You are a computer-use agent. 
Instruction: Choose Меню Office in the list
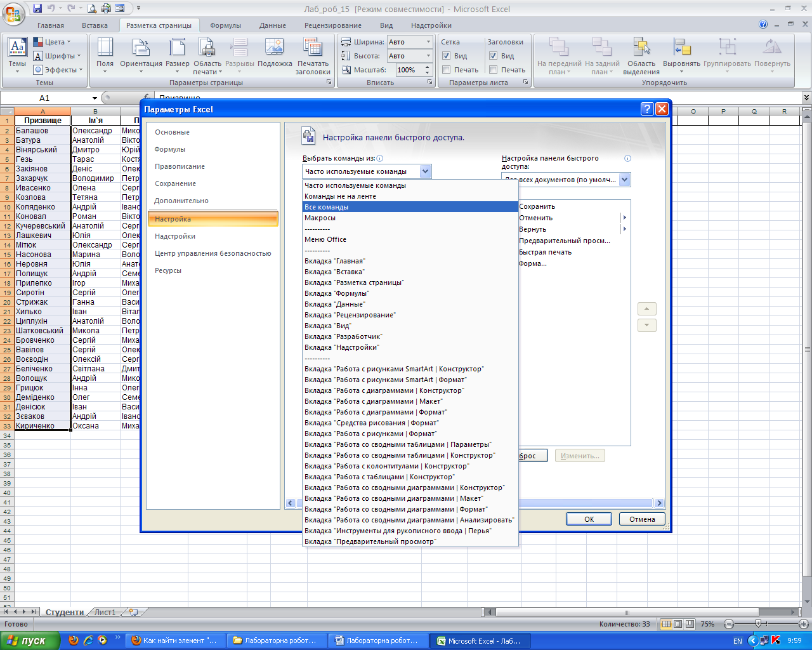410,239
